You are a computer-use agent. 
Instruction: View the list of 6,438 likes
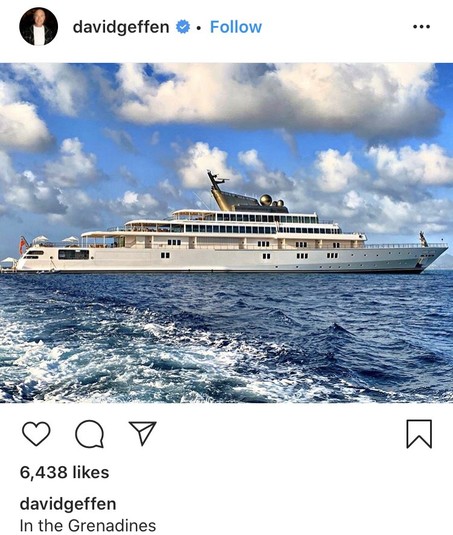click(64, 473)
